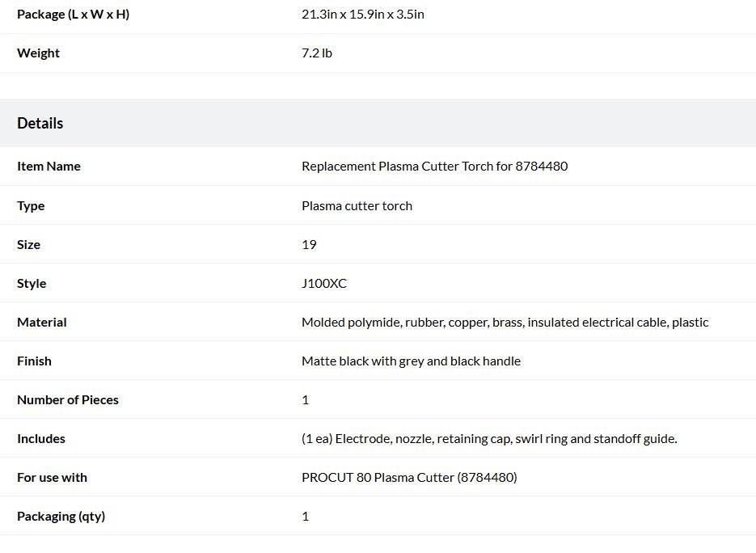Click the Plasma cutter torch value

[x=357, y=206]
